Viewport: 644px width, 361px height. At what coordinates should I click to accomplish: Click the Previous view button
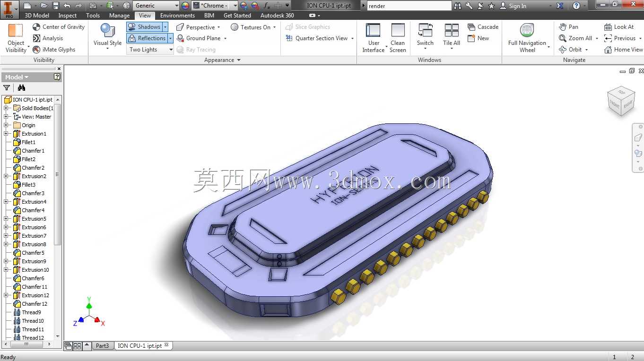click(x=620, y=38)
